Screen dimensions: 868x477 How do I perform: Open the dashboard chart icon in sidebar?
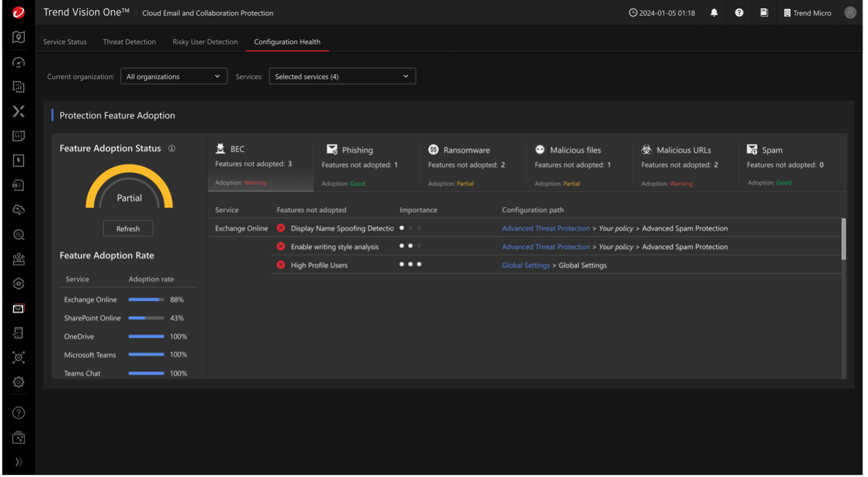[x=19, y=87]
